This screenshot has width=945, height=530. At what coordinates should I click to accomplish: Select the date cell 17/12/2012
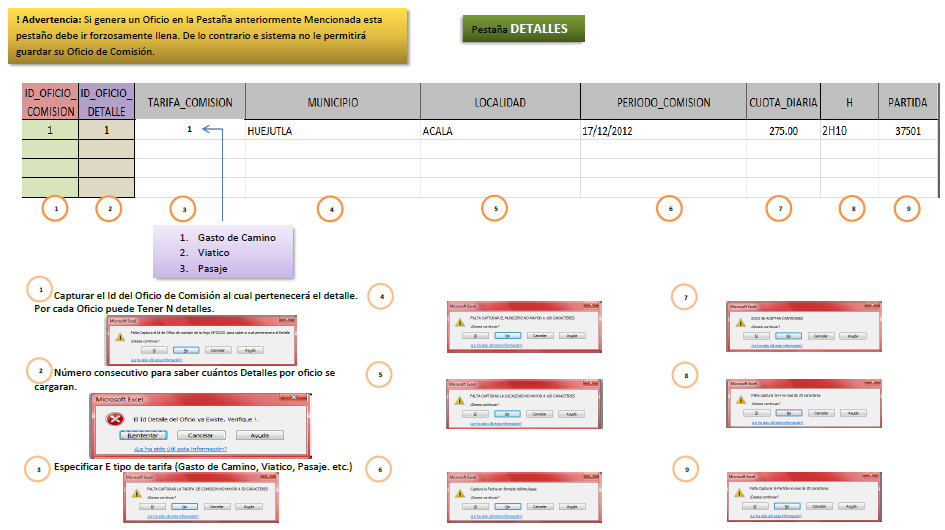click(663, 131)
